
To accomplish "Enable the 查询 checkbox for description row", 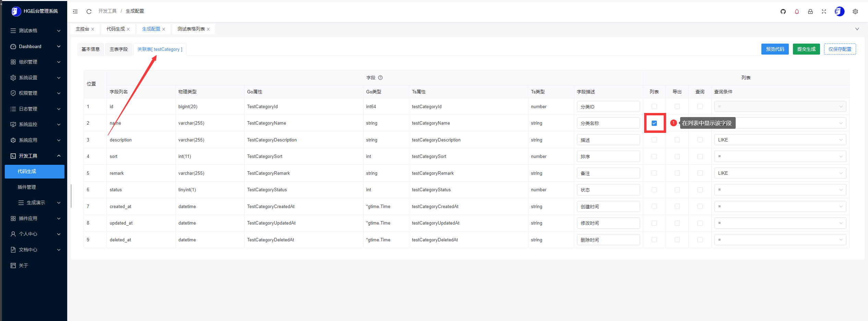I will point(700,140).
